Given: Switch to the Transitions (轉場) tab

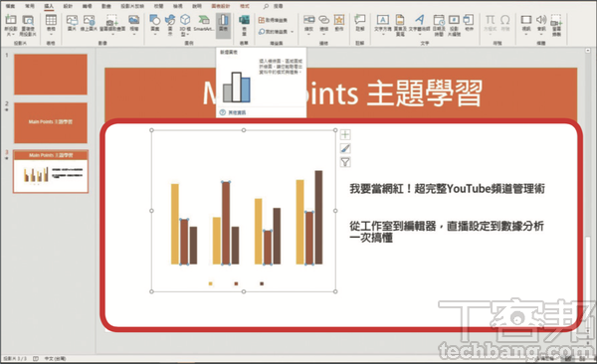Looking at the screenshot, I should pos(88,6).
